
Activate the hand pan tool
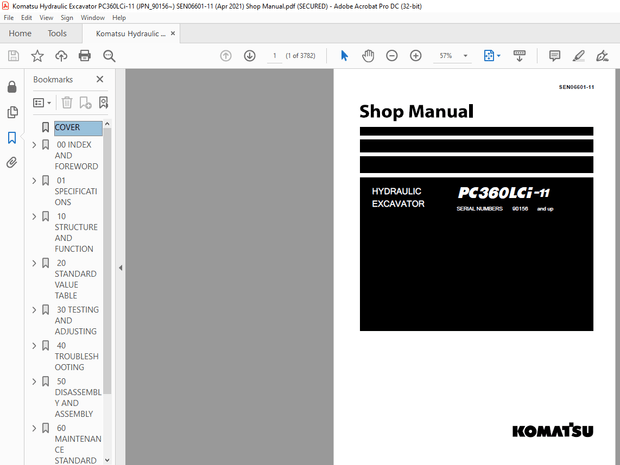(368, 56)
